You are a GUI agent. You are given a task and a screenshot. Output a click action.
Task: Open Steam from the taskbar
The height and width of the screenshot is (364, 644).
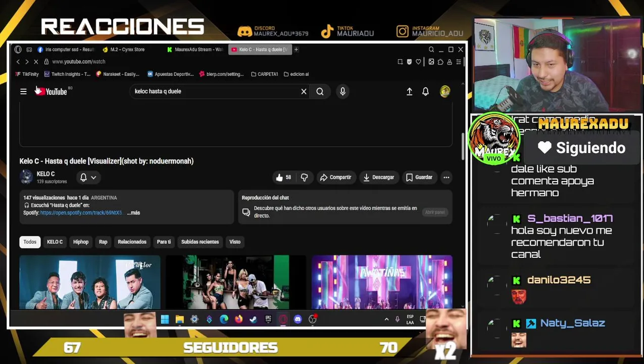[x=253, y=319]
